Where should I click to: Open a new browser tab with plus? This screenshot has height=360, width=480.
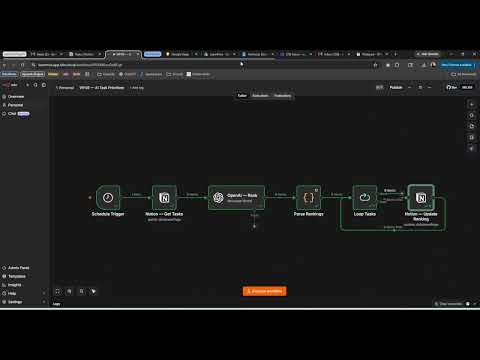[x=396, y=54]
